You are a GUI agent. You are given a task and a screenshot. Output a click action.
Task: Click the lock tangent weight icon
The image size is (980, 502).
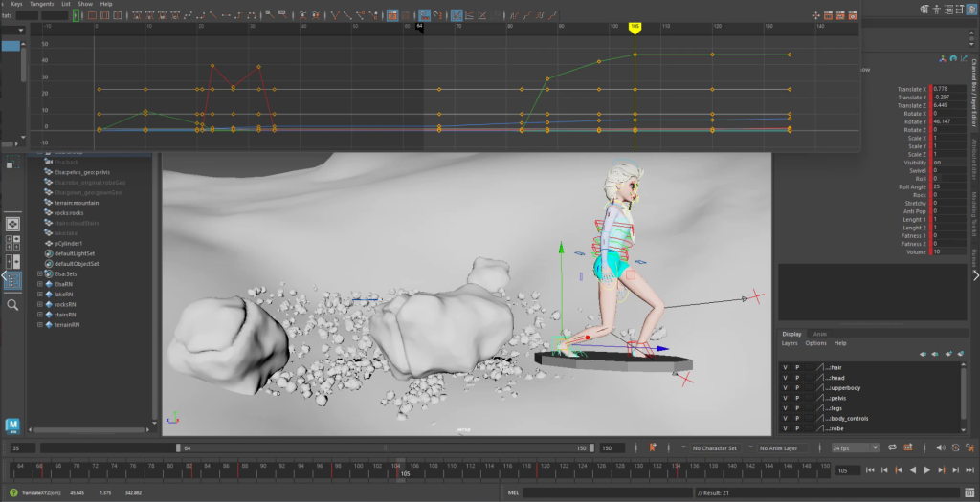coord(374,15)
